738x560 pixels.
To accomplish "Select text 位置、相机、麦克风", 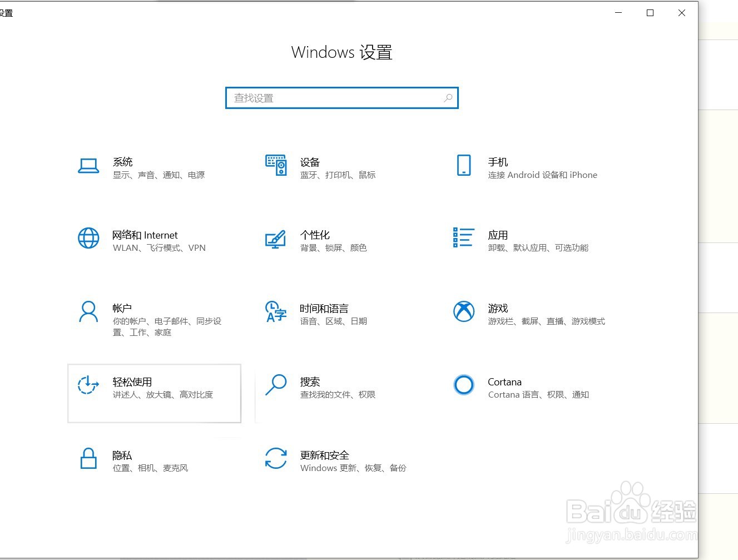I will click(x=150, y=468).
